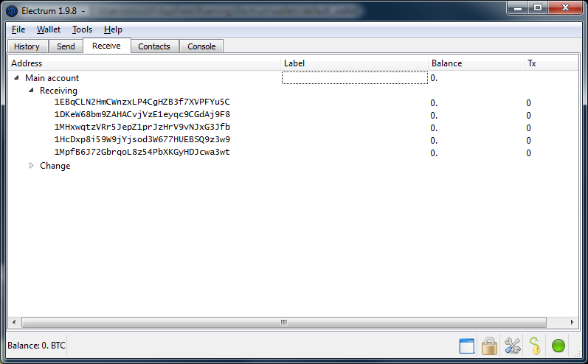Open the preferences tools icon
588x364 pixels.
[x=512, y=346]
